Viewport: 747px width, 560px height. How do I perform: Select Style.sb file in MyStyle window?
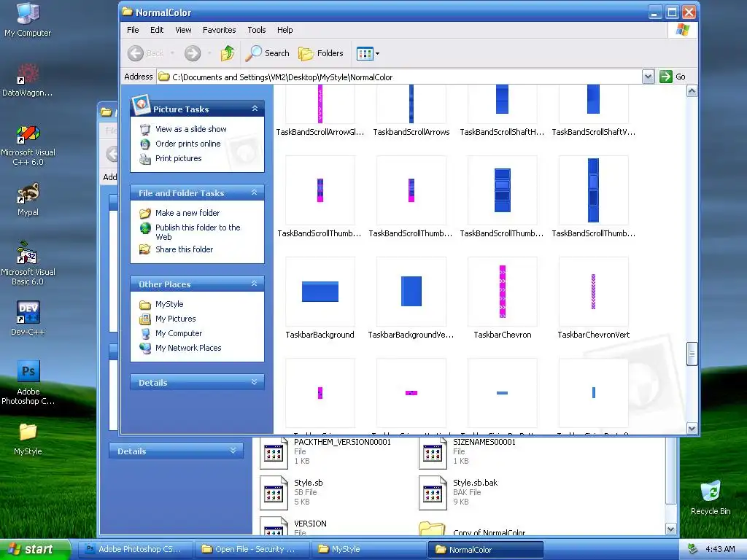(x=274, y=492)
